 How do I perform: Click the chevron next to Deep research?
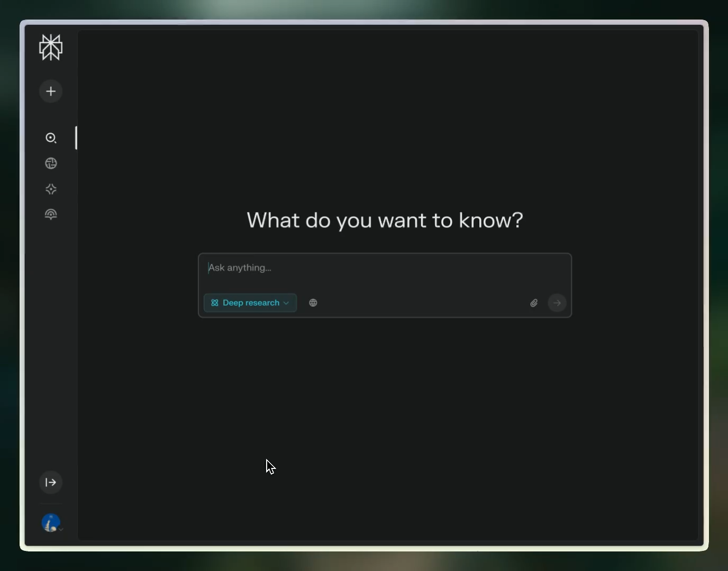pyautogui.click(x=286, y=303)
